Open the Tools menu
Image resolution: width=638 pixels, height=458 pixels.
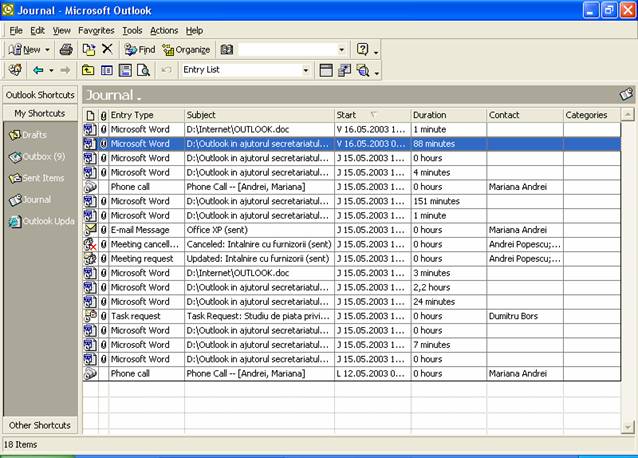coord(132,31)
